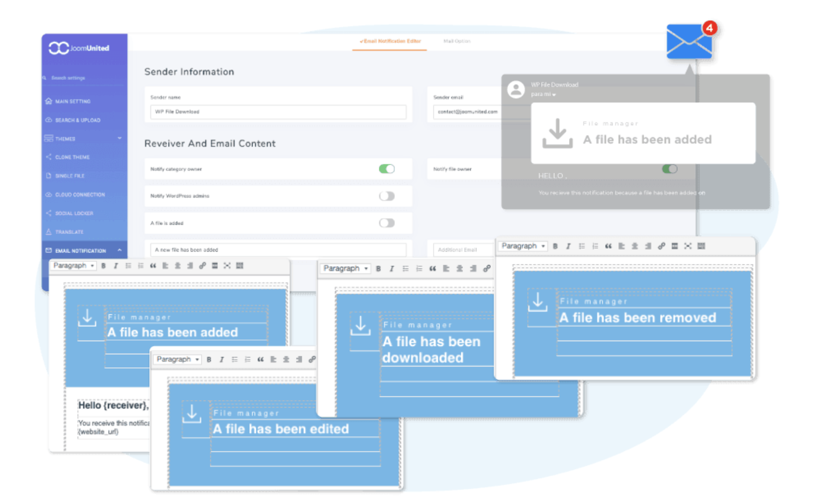Click Italic in the 'file has been added' editor
The image size is (821, 504).
coord(115,266)
